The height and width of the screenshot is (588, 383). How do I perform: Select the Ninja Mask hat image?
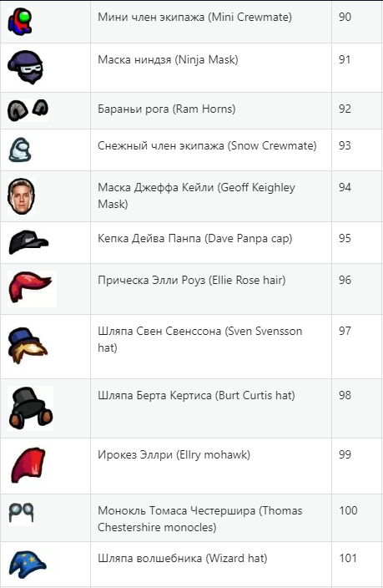coord(26,68)
